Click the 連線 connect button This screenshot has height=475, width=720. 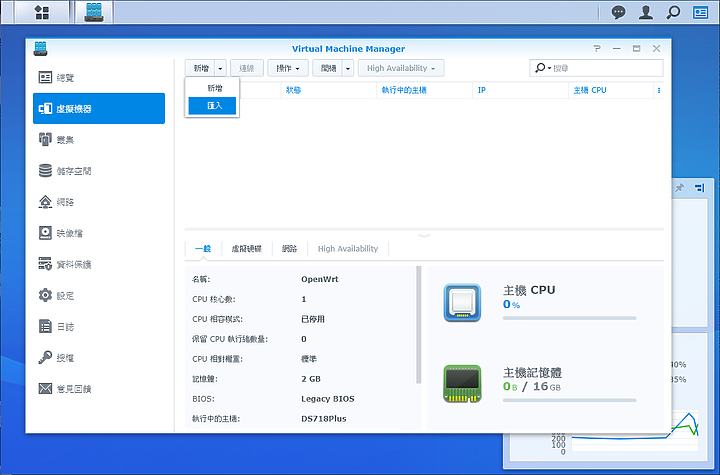point(247,68)
